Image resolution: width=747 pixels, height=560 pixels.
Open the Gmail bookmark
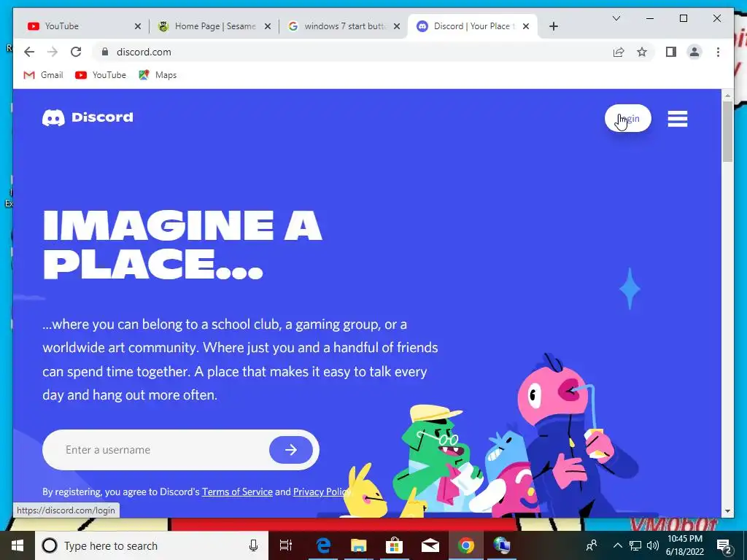click(x=43, y=75)
